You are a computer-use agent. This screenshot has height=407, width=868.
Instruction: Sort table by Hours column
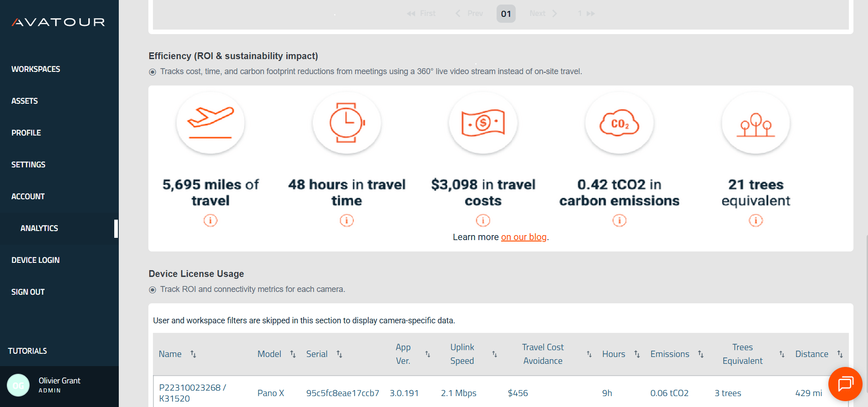(637, 354)
